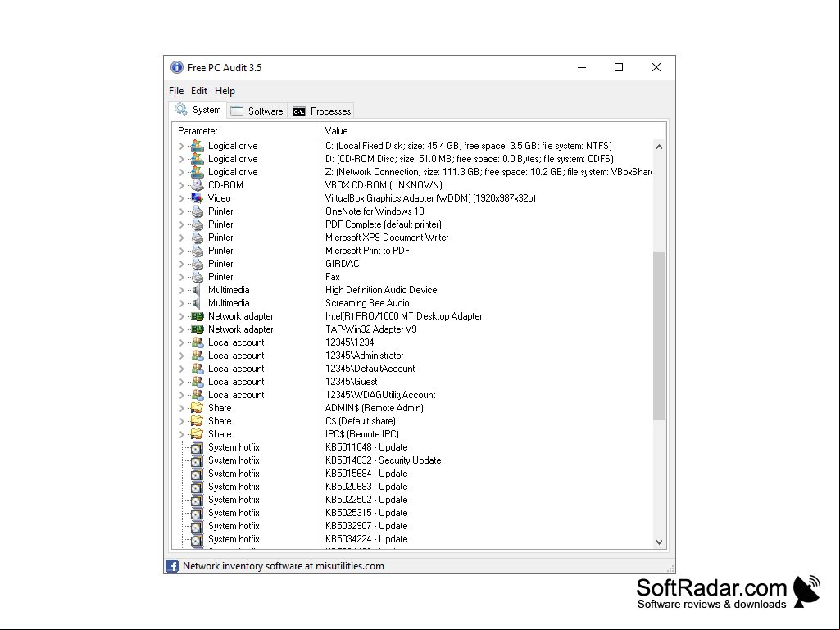
Task: Click the scrollbar down arrow
Action: [660, 542]
